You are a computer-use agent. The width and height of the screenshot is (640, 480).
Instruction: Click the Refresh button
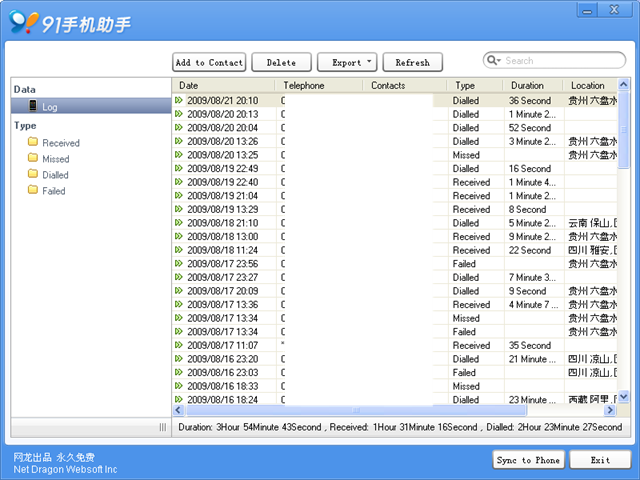click(x=413, y=62)
